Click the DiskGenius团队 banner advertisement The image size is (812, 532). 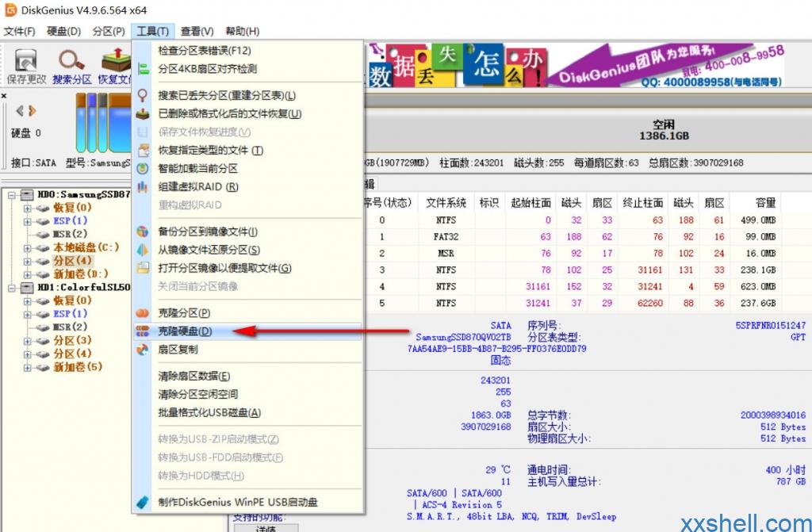pyautogui.click(x=575, y=65)
